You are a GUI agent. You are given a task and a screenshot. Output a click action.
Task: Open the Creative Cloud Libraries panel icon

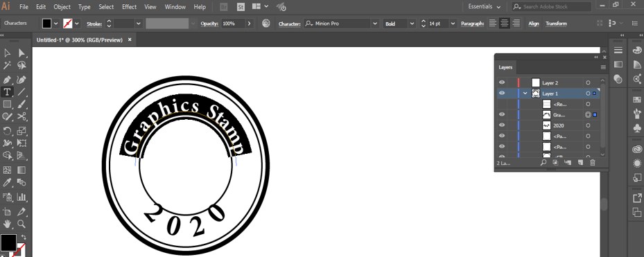click(638, 150)
